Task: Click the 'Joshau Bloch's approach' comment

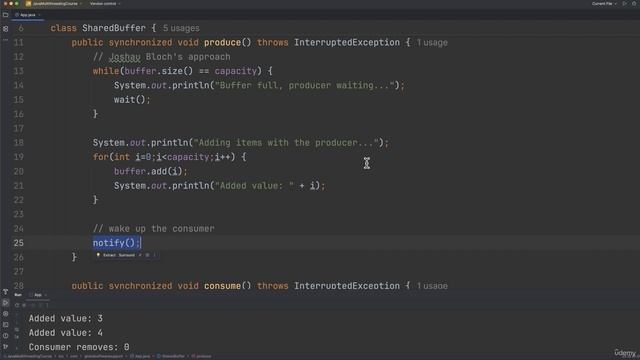Action: (x=162, y=57)
